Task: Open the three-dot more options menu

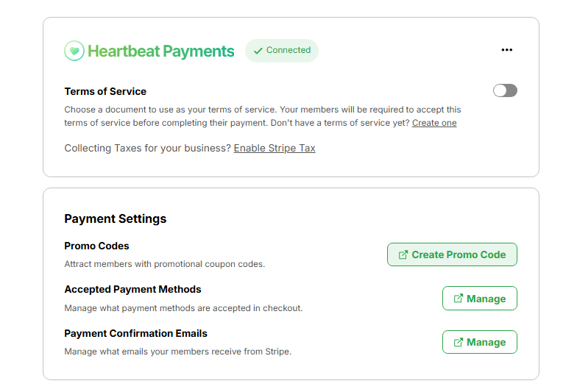Action: (507, 50)
